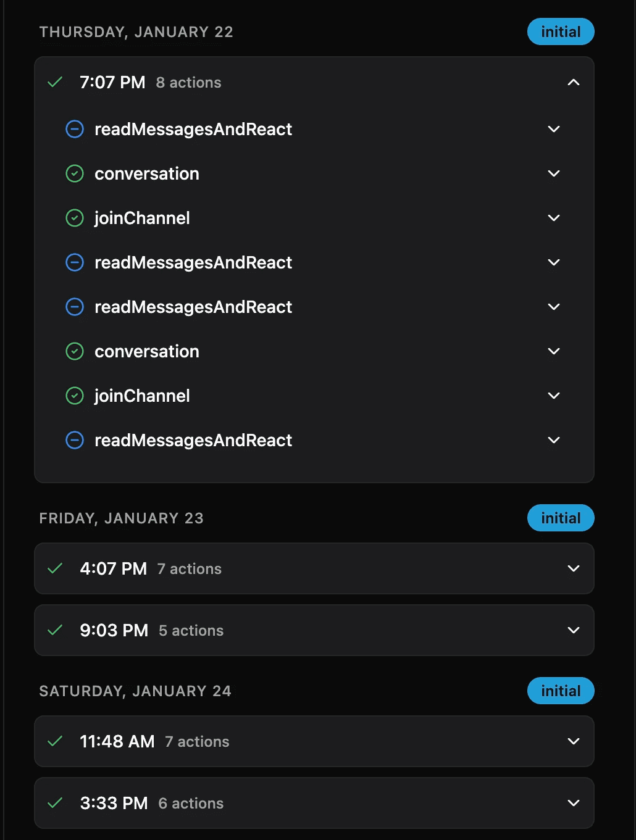Click the green check on the 9:03 PM row
The height and width of the screenshot is (840, 636).
(54, 630)
